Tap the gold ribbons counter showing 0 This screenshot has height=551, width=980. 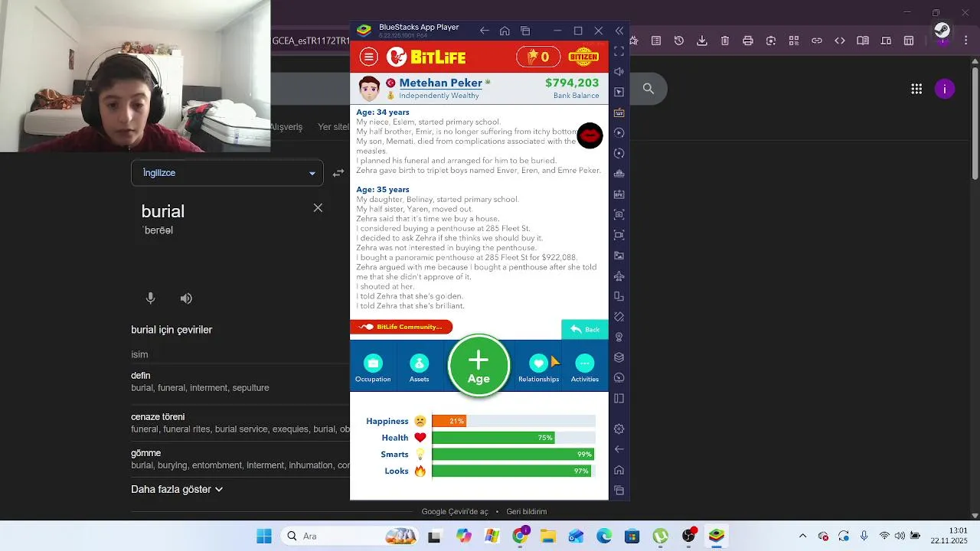pyautogui.click(x=538, y=57)
